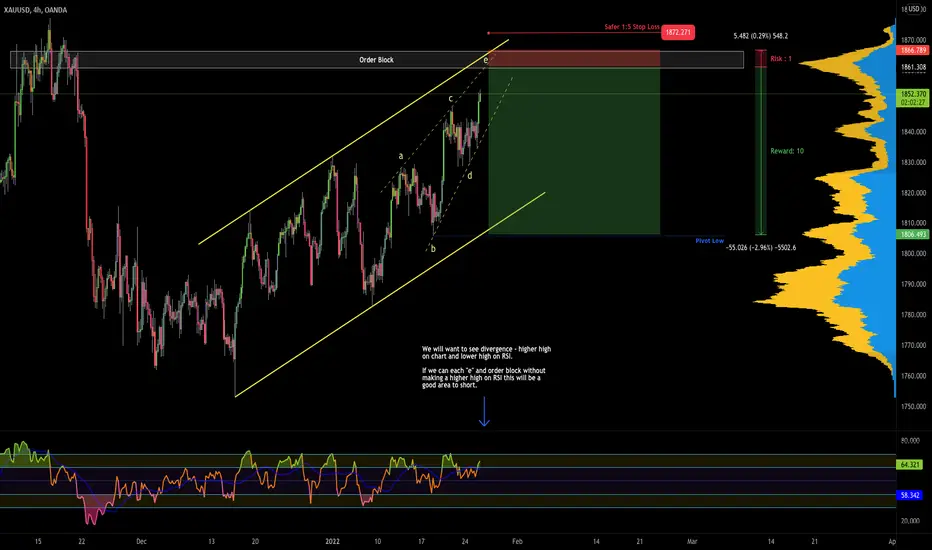Click the current price tag 1852.370

click(x=913, y=94)
